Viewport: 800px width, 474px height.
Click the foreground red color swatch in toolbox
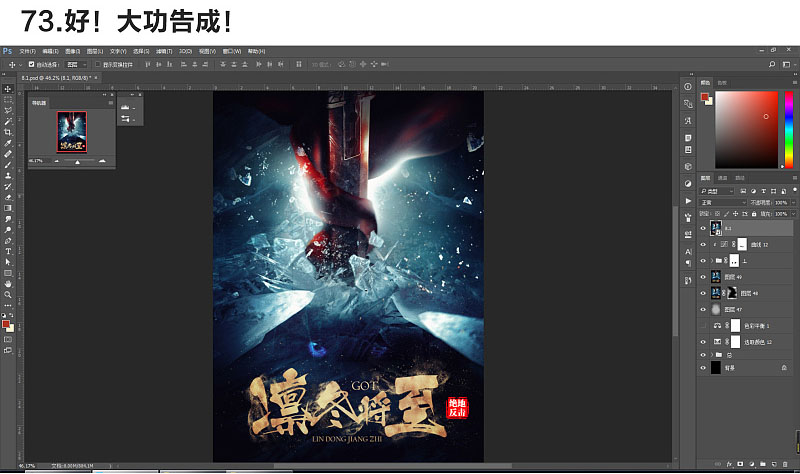6,325
